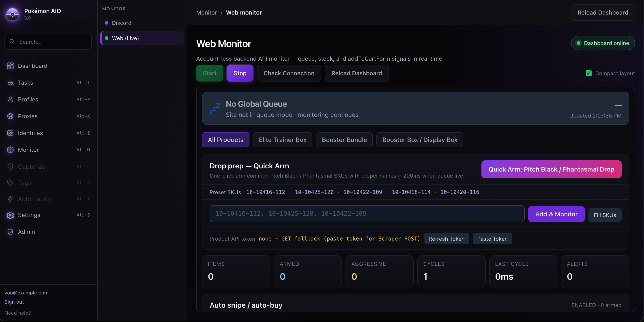Click preset SKU 10-10422-109
The width and height of the screenshot is (644, 322).
(x=363, y=192)
